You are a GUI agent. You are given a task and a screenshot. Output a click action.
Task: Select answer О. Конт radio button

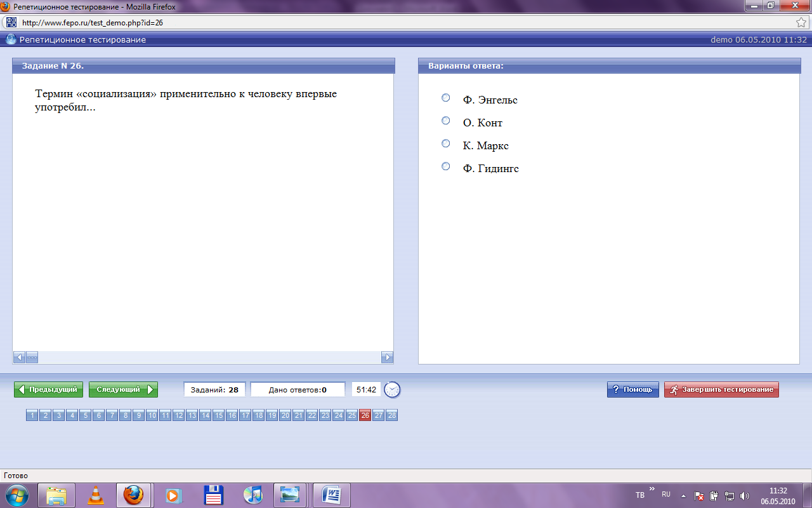point(446,121)
